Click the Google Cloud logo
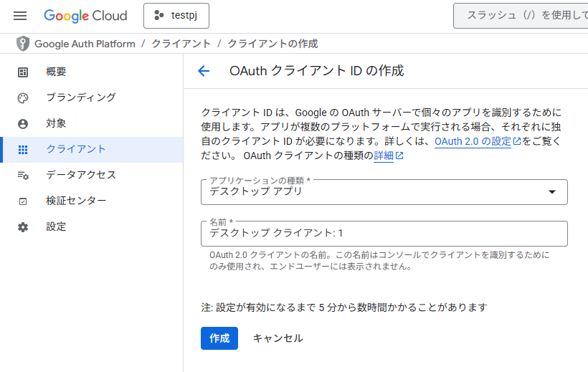This screenshot has height=372, width=588. (x=85, y=16)
